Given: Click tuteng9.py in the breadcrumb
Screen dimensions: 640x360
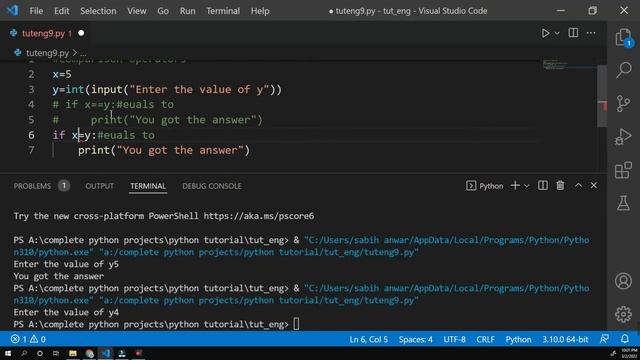Looking at the screenshot, I should [x=47, y=53].
